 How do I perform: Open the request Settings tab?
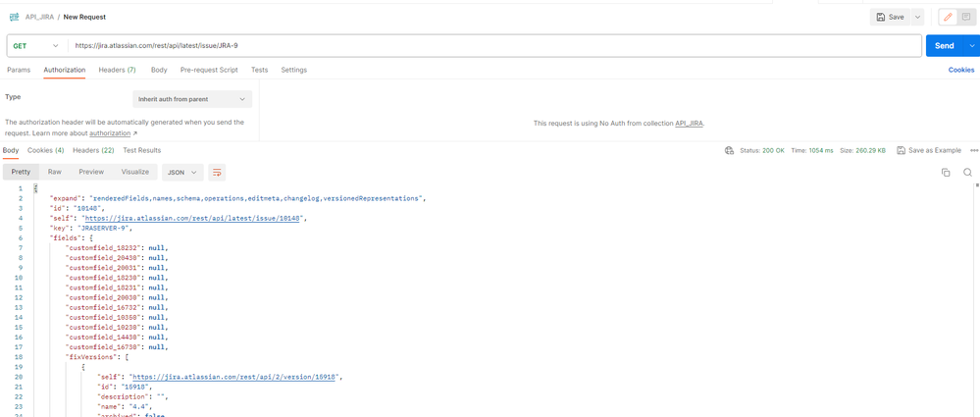[x=293, y=70]
